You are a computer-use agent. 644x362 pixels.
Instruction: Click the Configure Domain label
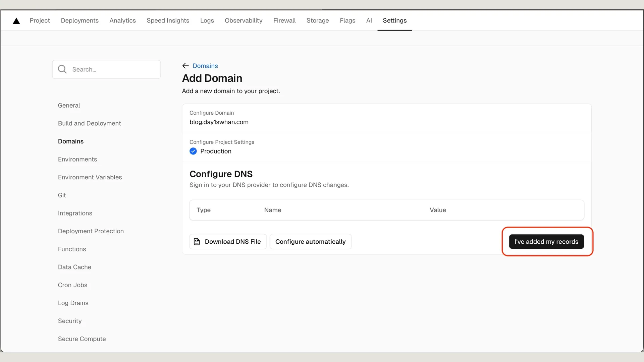[212, 113]
